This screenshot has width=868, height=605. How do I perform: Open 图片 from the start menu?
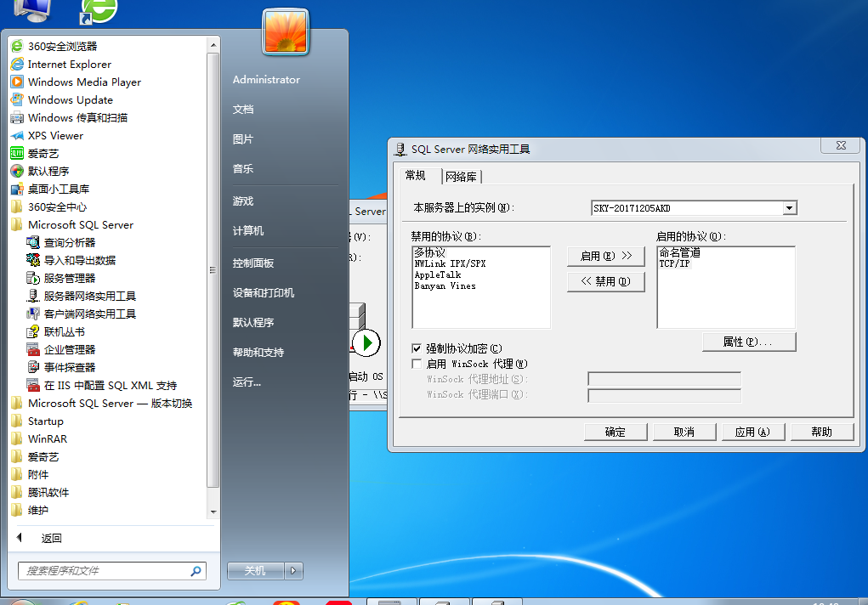[243, 139]
